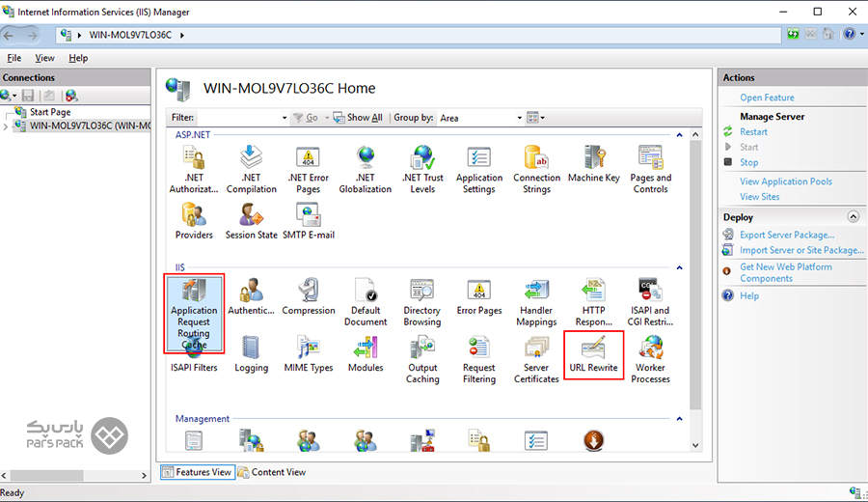Click the Show All filter button
Viewport: 868px width, 502px height.
click(x=358, y=118)
